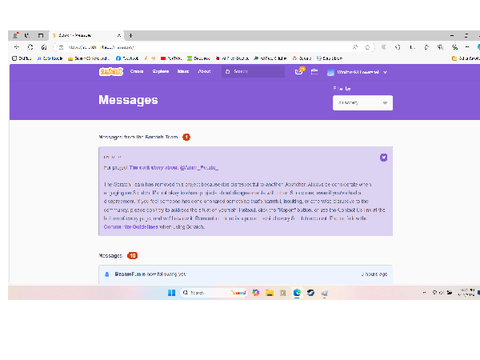Open the messages envelope icon with notification badge
480x360 pixels.
click(x=299, y=71)
